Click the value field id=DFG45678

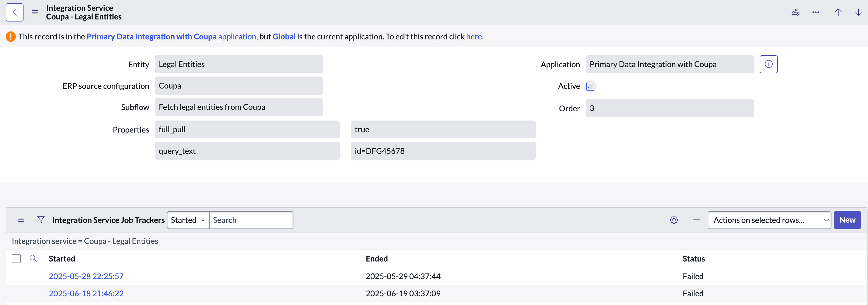[x=443, y=151]
